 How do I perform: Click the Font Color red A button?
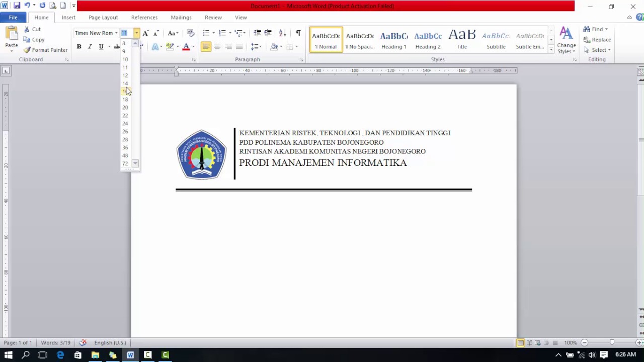click(x=186, y=47)
